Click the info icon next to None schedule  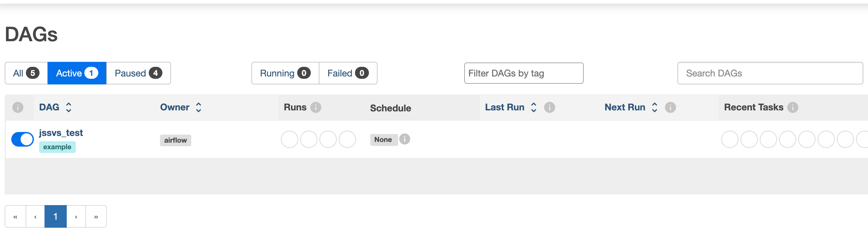point(404,139)
